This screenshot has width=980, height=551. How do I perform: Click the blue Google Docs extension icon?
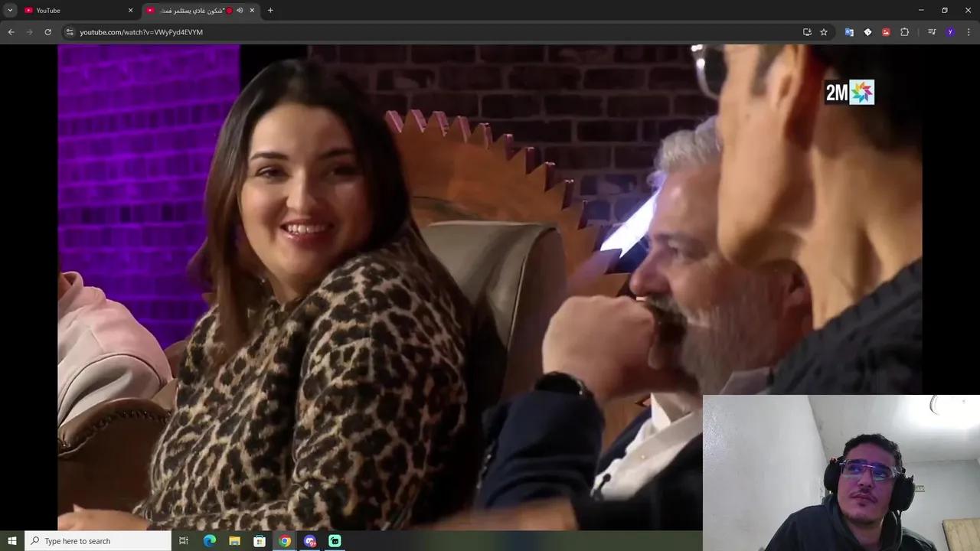tap(849, 32)
